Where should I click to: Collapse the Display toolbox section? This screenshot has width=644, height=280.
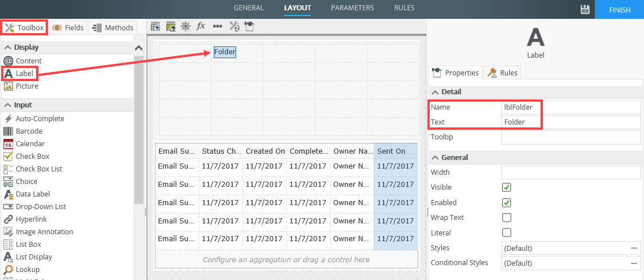pos(8,47)
